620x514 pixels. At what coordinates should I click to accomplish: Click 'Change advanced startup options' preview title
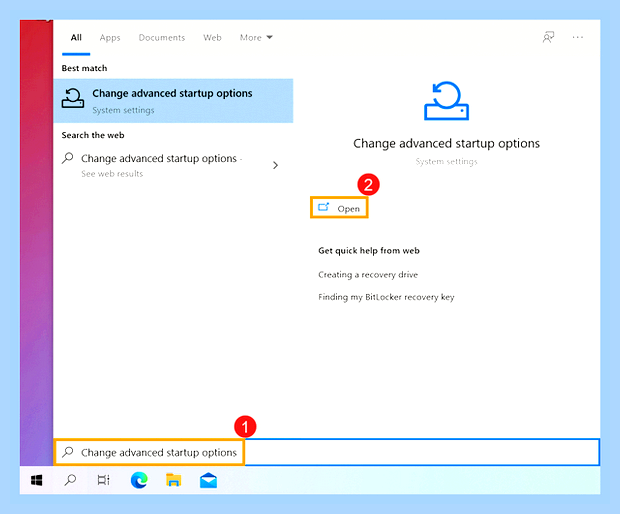(x=446, y=143)
